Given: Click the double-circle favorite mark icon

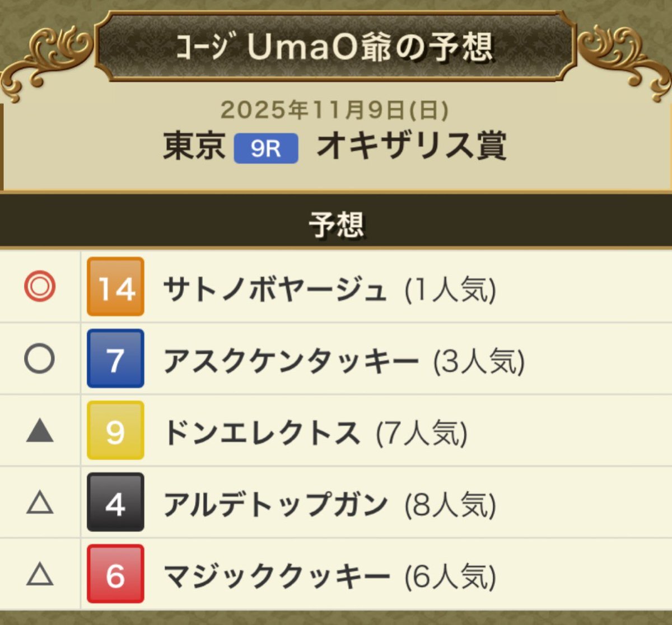Looking at the screenshot, I should pyautogui.click(x=40, y=287).
